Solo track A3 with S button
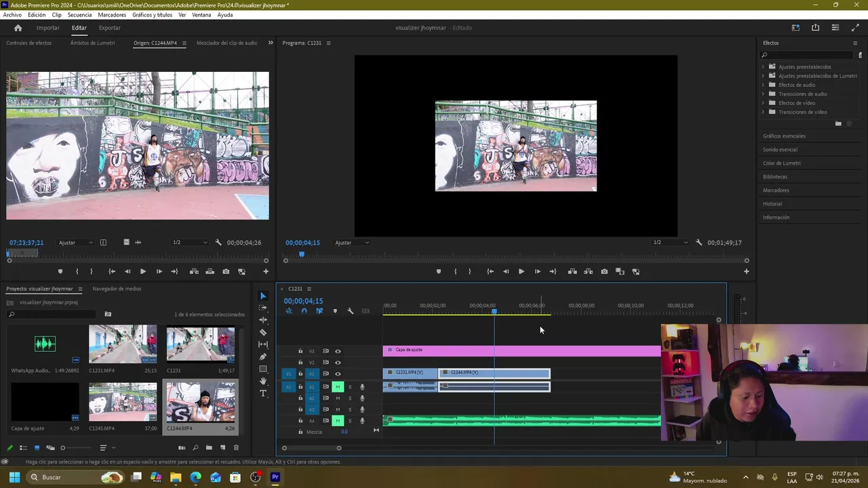The height and width of the screenshot is (488, 868). (350, 409)
